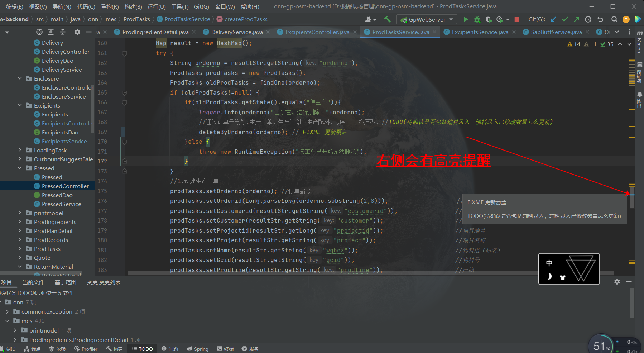Locate opened file in project tree
The height and width of the screenshot is (353, 644).
pos(39,32)
